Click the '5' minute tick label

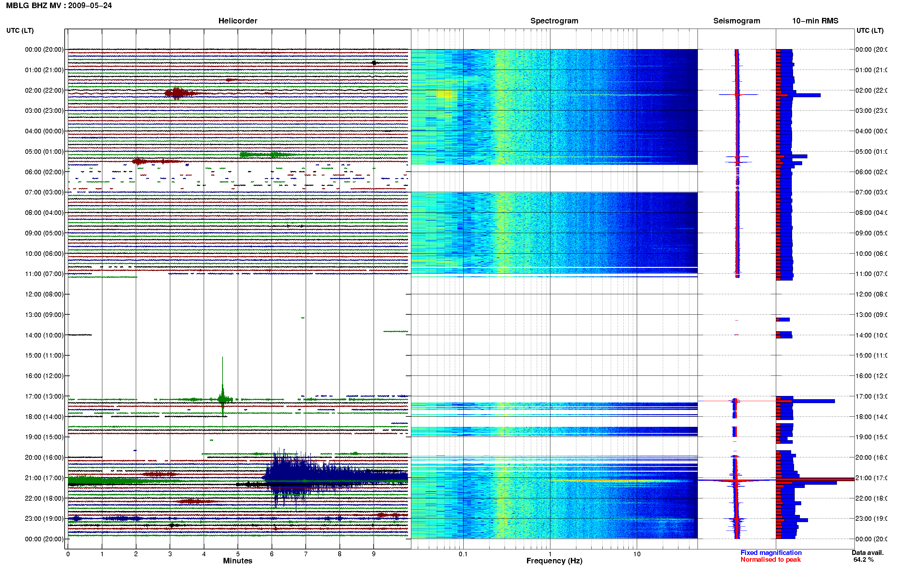[x=237, y=554]
